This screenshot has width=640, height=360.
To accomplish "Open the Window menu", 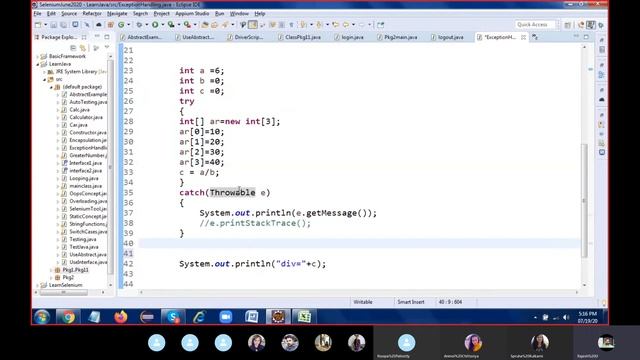I will [239, 13].
